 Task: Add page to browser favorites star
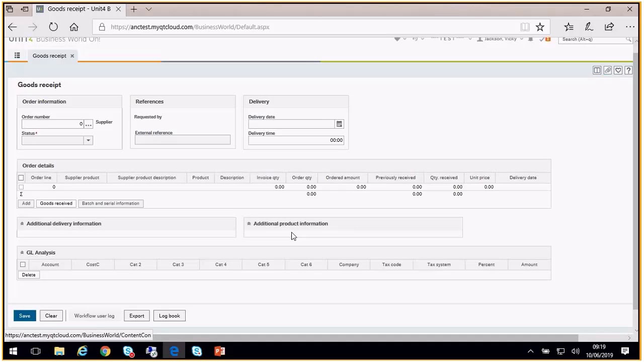[x=540, y=27]
